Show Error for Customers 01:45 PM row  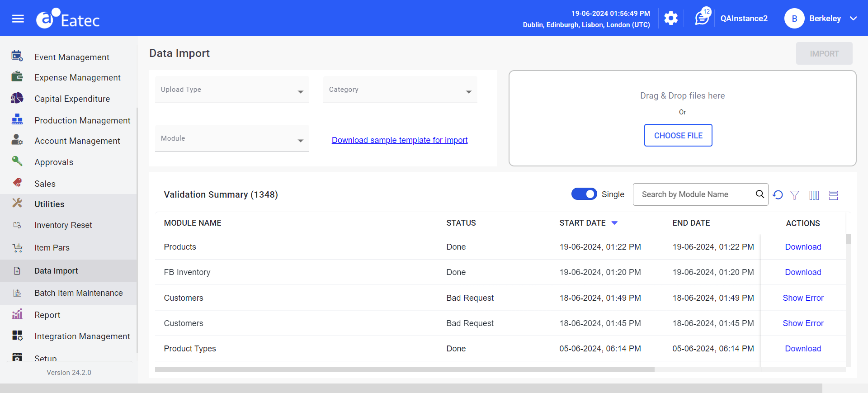pyautogui.click(x=803, y=323)
